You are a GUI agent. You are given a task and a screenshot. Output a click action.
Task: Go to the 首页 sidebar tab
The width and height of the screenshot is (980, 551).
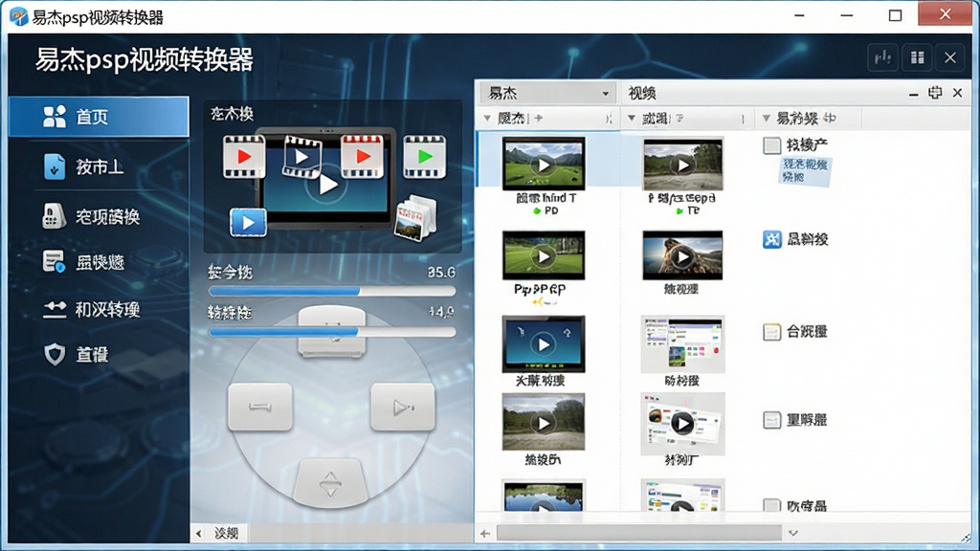tap(99, 117)
